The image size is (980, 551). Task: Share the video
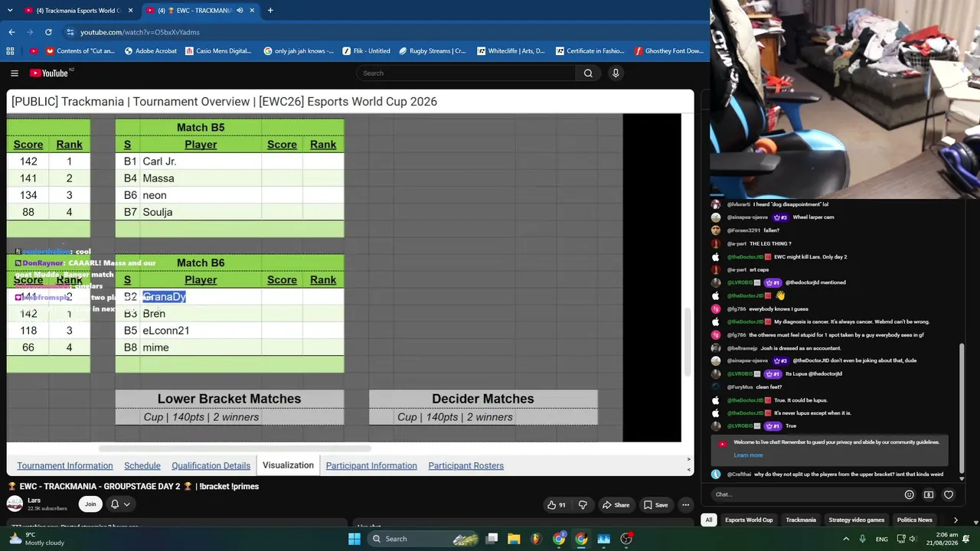[x=616, y=505]
